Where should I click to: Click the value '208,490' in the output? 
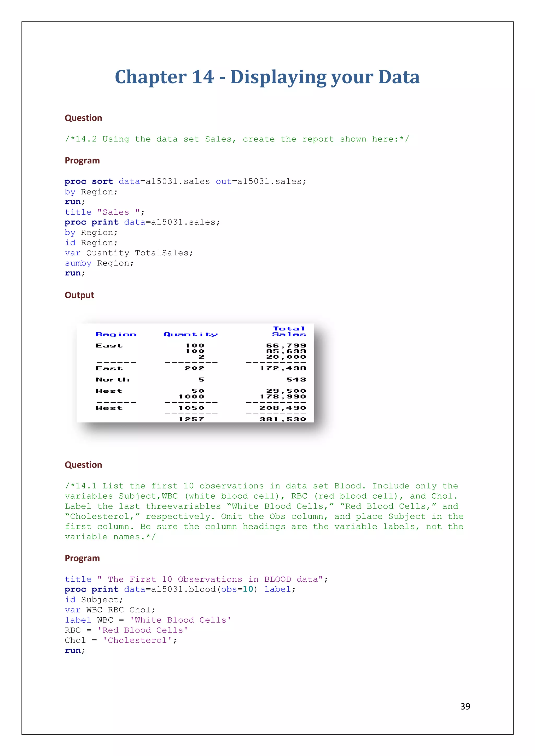point(283,408)
